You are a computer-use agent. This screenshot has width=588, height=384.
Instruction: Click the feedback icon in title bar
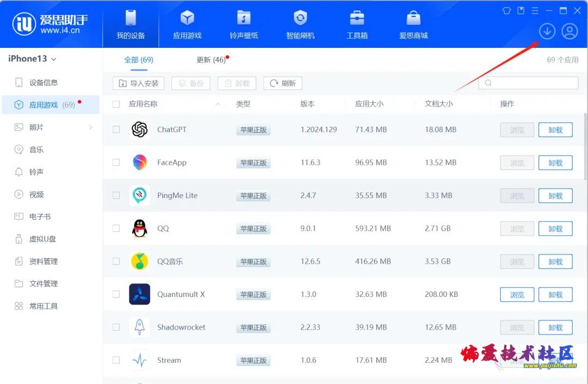pos(521,10)
